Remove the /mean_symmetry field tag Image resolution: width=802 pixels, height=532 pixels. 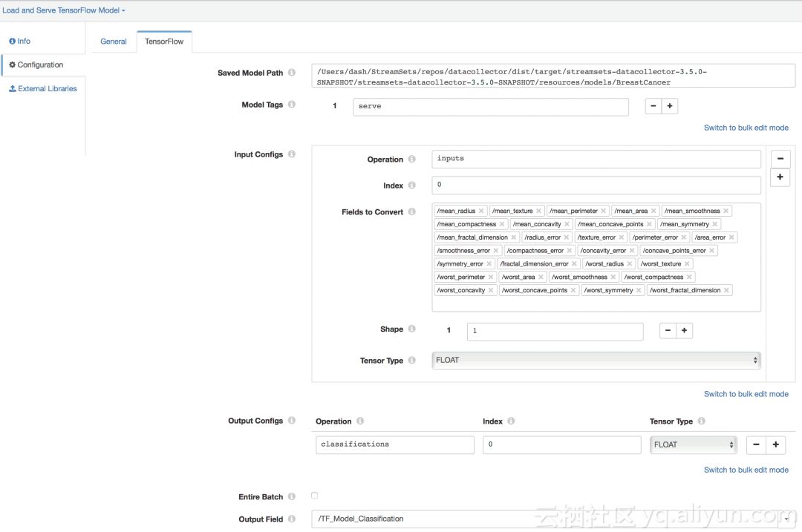click(x=715, y=224)
